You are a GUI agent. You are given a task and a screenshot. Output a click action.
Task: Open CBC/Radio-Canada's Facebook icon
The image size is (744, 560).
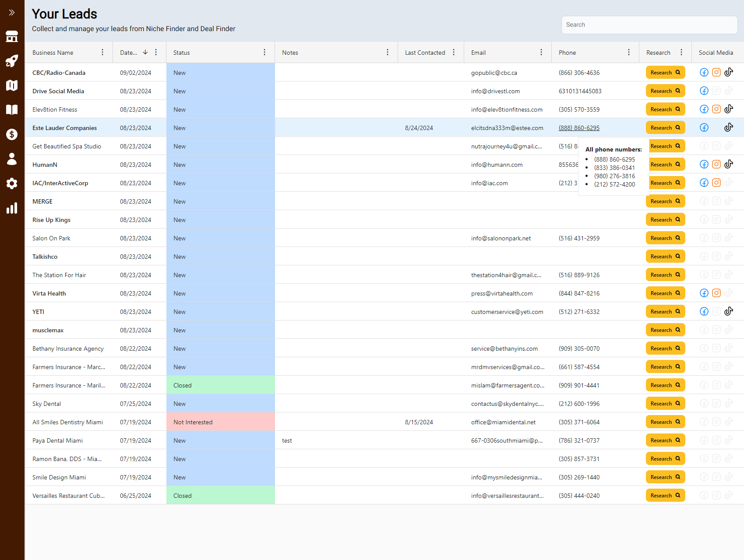[x=704, y=72]
